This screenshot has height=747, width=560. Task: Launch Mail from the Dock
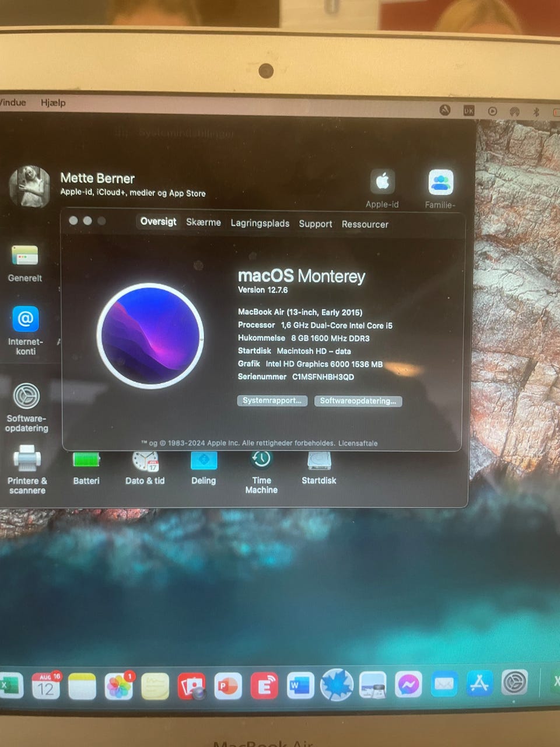click(x=444, y=683)
